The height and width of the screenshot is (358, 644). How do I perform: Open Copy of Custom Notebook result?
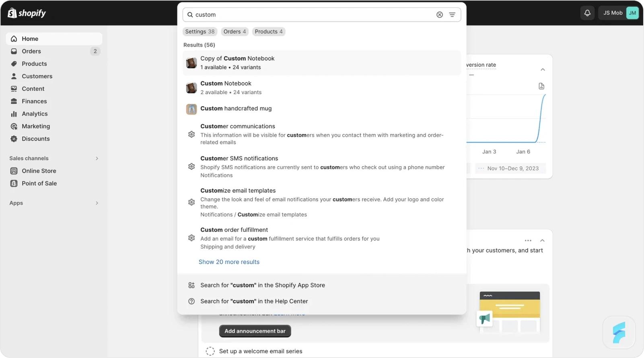[322, 63]
